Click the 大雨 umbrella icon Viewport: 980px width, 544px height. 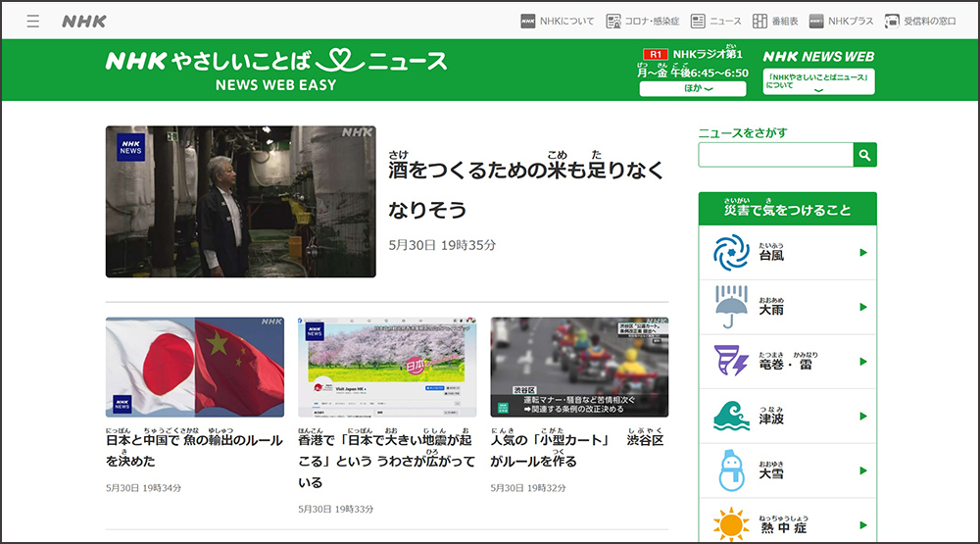tap(731, 307)
